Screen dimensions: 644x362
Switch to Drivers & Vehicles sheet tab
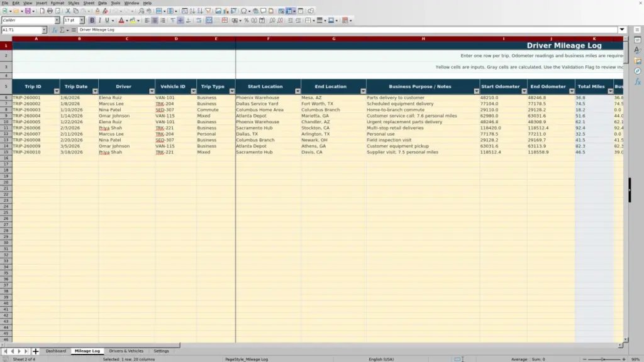[x=126, y=351]
